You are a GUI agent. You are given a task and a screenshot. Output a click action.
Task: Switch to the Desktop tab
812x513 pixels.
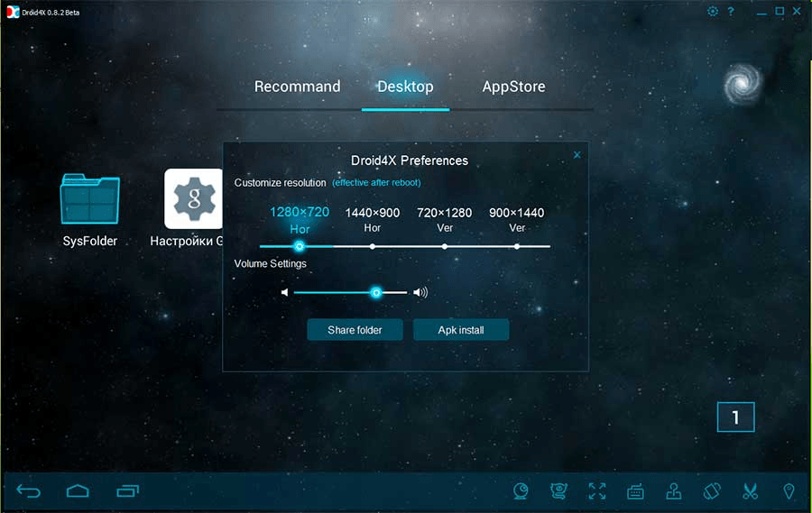(x=405, y=87)
